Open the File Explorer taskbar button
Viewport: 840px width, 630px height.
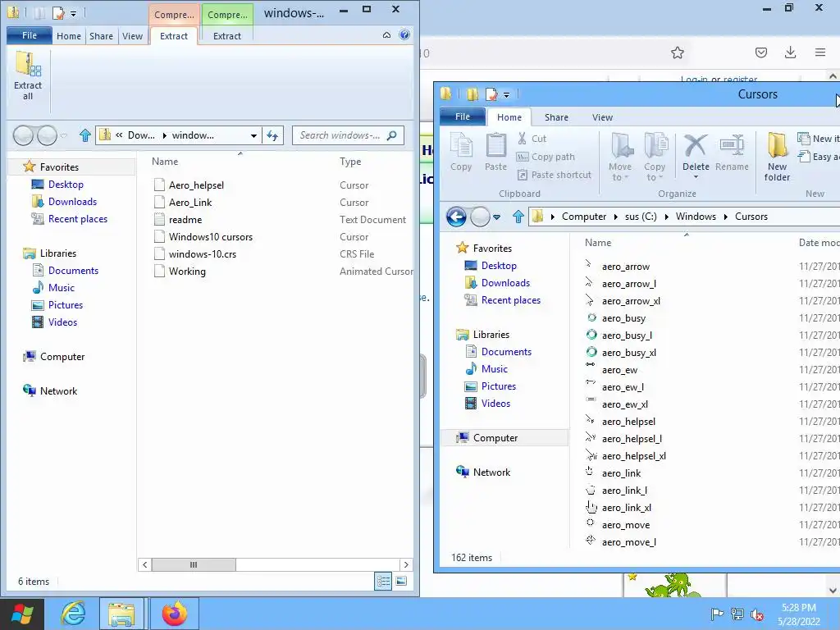(x=121, y=614)
